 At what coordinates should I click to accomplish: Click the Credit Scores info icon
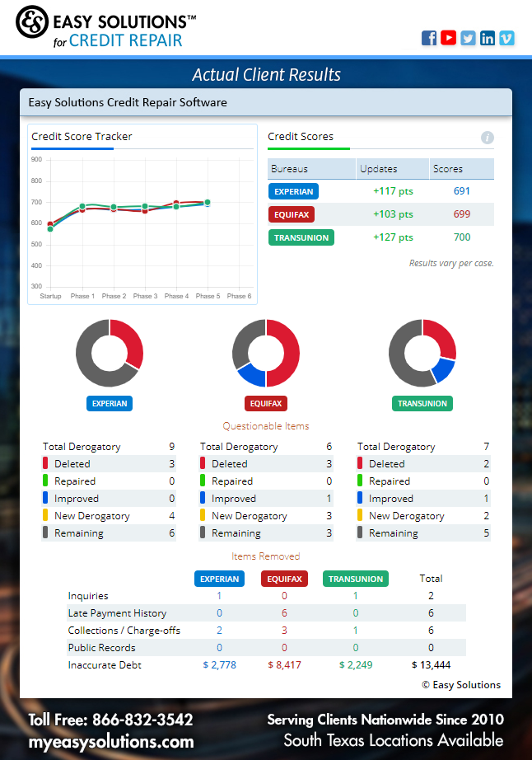tap(487, 138)
